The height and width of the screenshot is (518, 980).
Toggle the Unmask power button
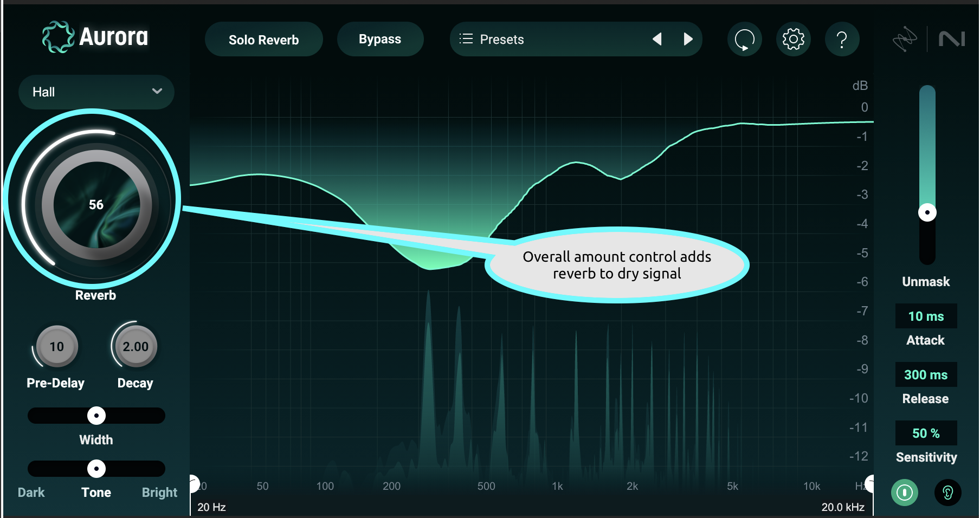click(x=905, y=493)
